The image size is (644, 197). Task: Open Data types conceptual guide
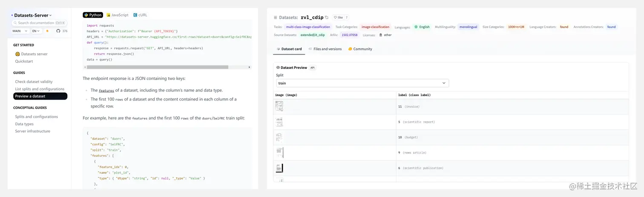click(x=24, y=124)
